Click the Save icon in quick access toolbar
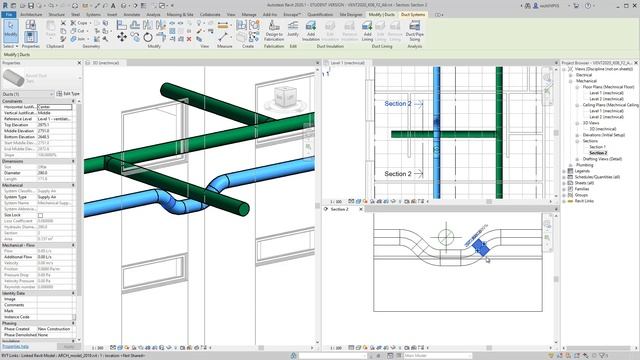640x360 pixels. [31, 6]
